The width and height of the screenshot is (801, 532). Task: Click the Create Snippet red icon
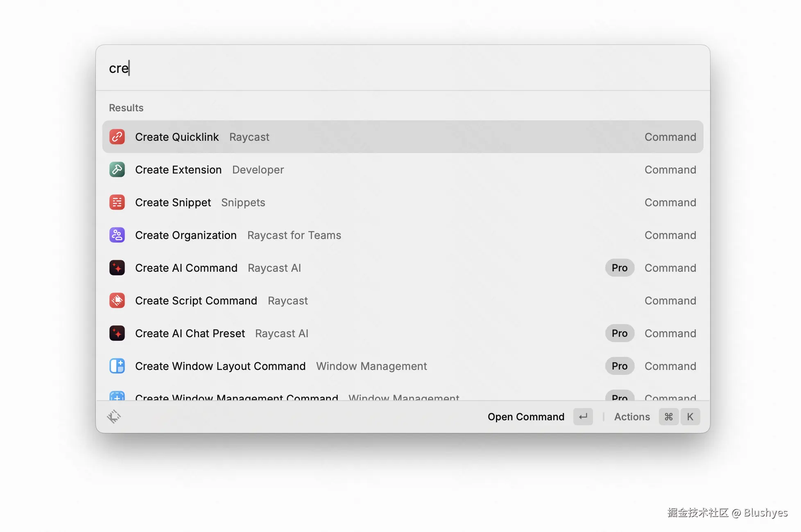pyautogui.click(x=117, y=202)
